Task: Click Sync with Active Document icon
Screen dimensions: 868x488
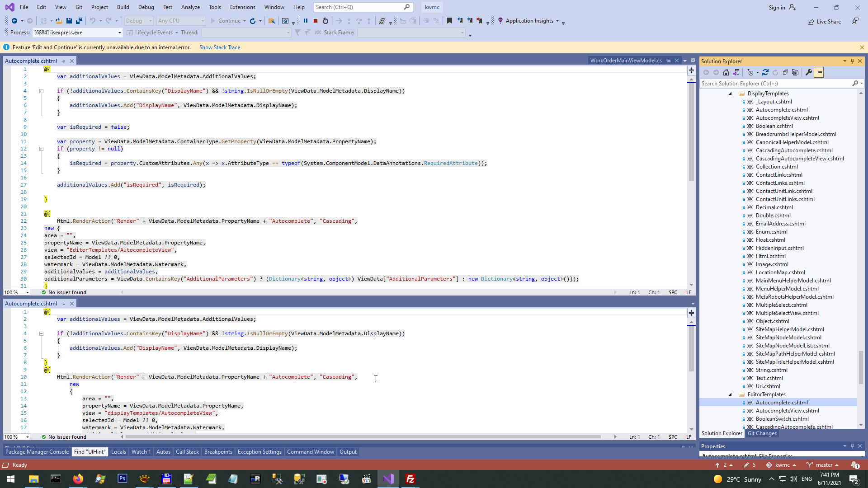Action: coord(765,72)
